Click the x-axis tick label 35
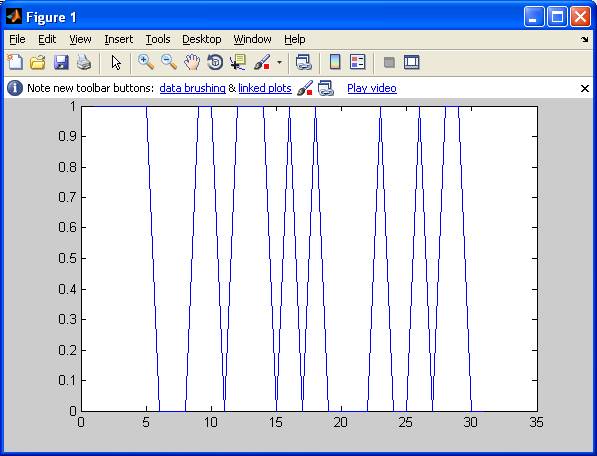Viewport: 597px width, 456px height. [536, 422]
